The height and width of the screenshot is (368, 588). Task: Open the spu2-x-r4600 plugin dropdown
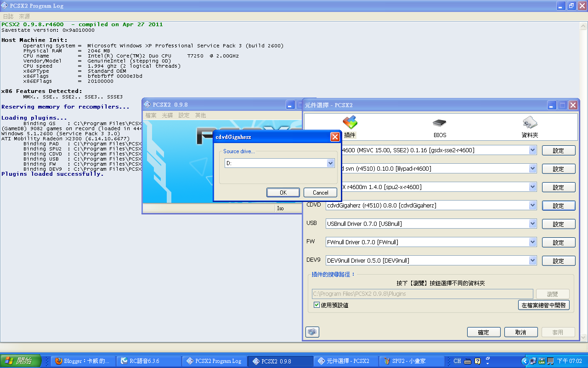tap(532, 187)
